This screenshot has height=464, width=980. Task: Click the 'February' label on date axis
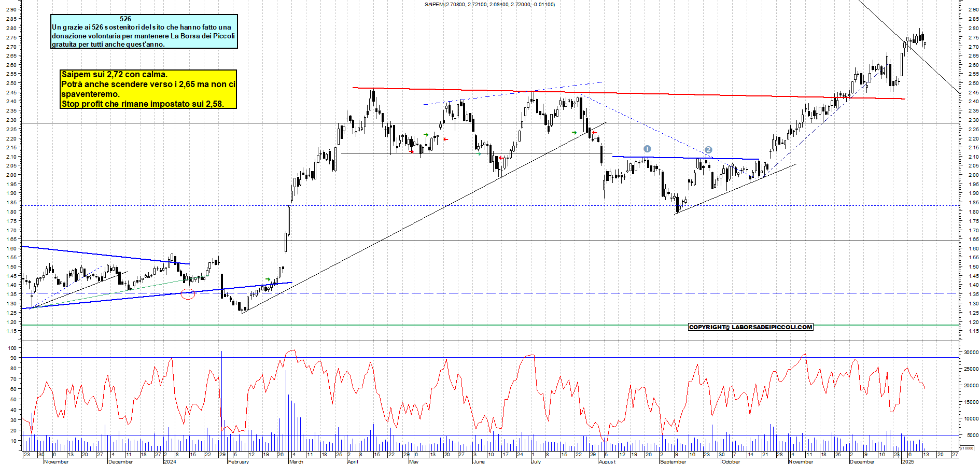[239, 461]
